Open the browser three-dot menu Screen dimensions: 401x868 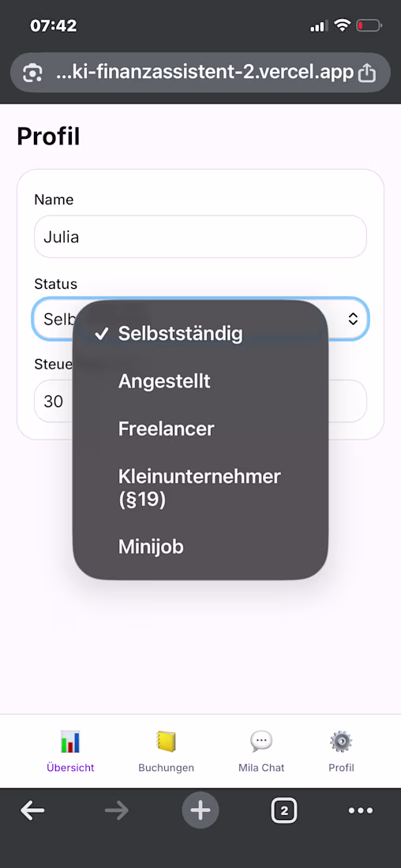coord(361,811)
